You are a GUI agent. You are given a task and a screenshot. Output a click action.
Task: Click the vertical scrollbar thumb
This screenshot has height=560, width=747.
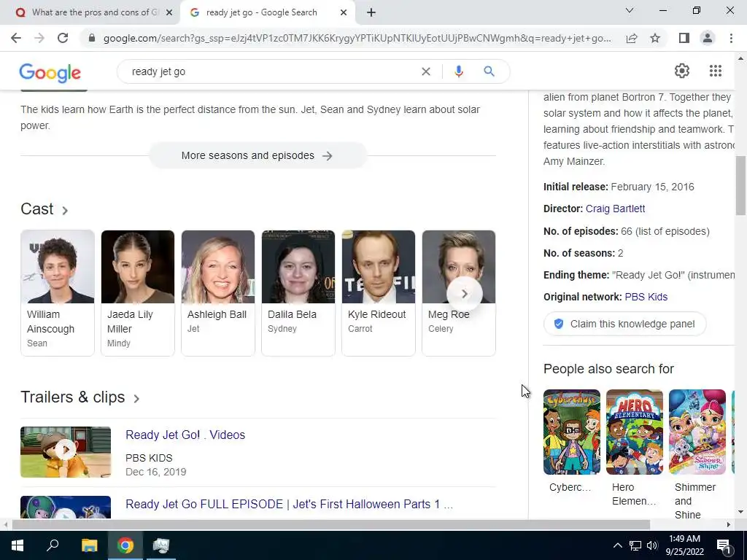coord(740,186)
